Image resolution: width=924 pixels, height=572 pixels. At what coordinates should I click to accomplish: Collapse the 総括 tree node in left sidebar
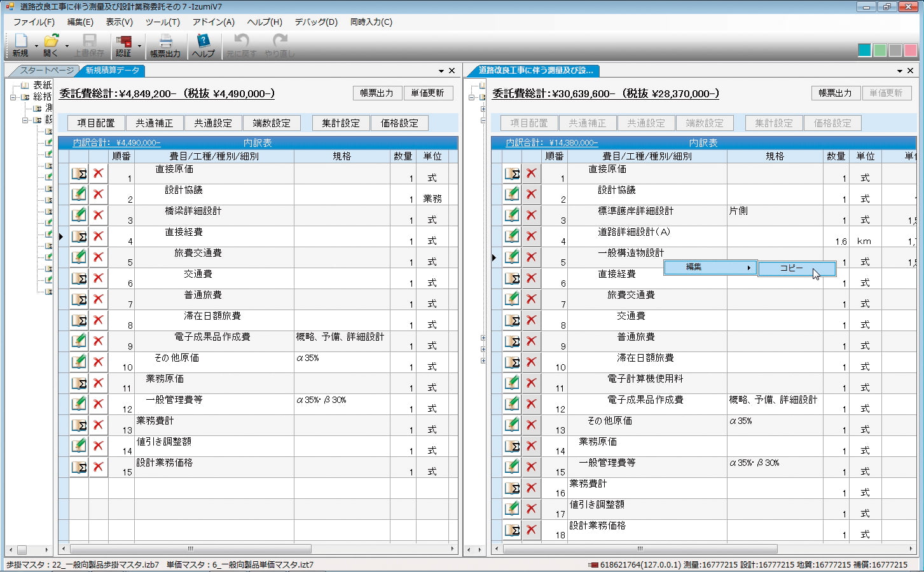click(x=13, y=97)
